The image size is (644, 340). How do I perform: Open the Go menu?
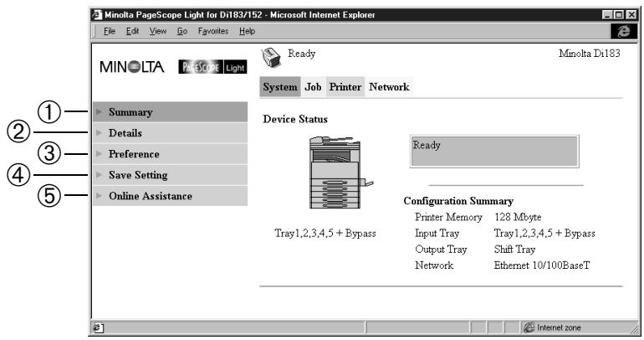182,31
